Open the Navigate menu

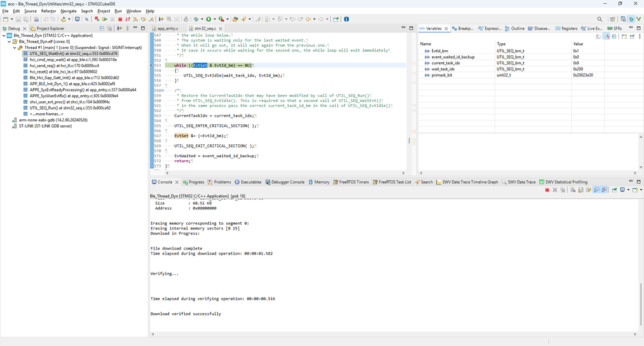click(x=68, y=11)
